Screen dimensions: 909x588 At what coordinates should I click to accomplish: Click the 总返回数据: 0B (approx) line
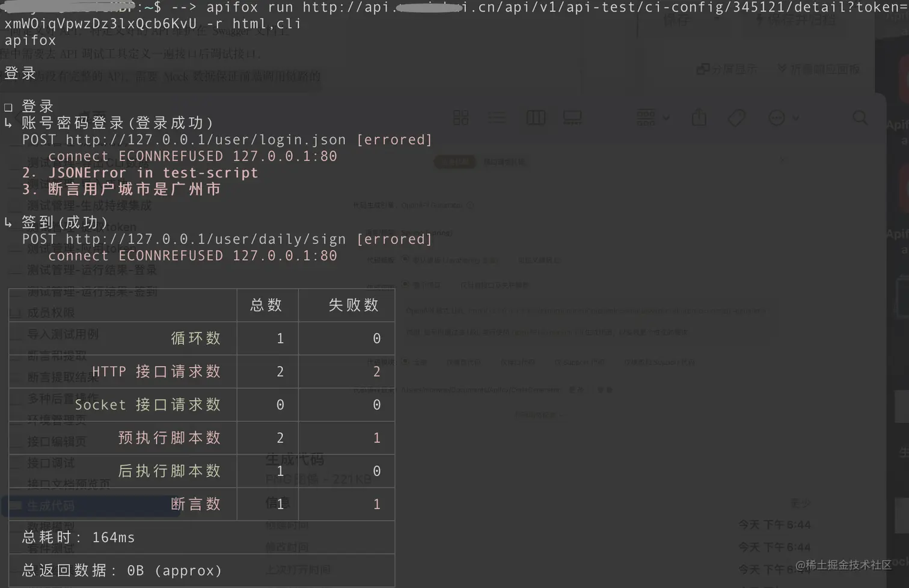pos(122,571)
